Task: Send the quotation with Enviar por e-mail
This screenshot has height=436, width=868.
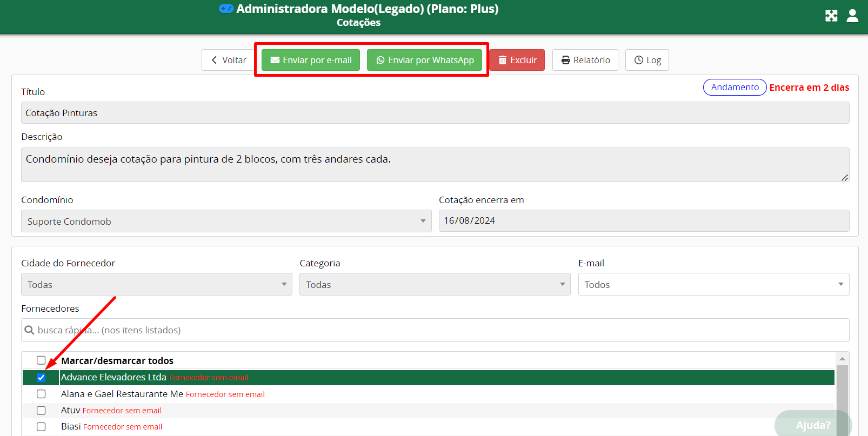Action: click(x=311, y=60)
